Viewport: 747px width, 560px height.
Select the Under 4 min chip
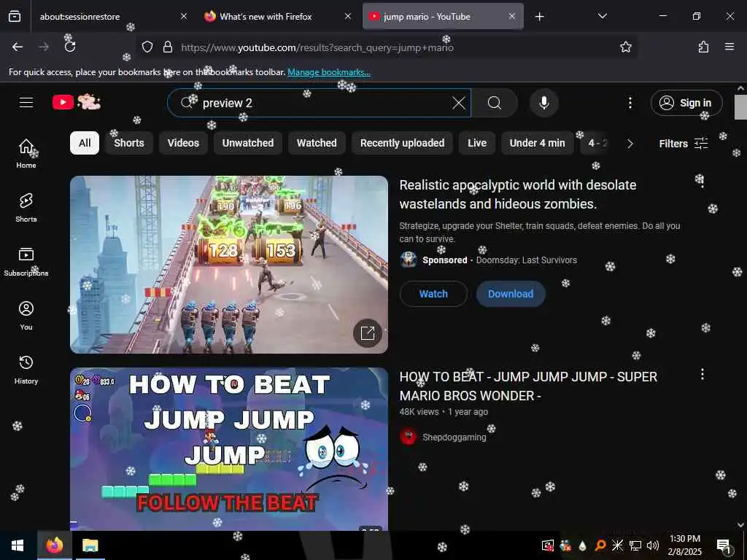tap(538, 143)
